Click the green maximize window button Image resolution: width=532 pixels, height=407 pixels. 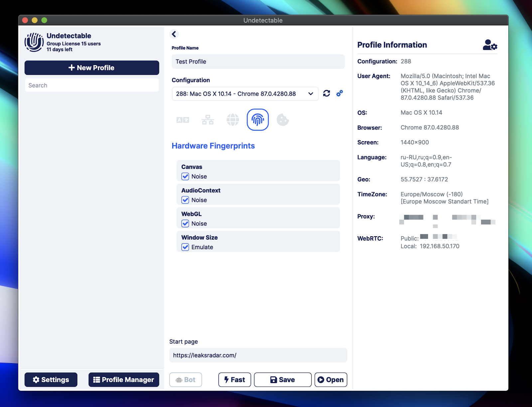44,20
